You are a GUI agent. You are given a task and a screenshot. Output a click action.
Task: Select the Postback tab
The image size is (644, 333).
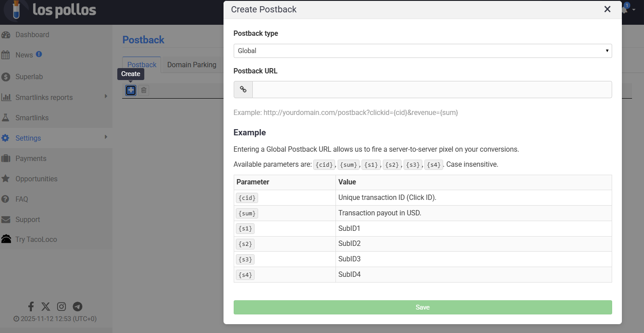[142, 65]
